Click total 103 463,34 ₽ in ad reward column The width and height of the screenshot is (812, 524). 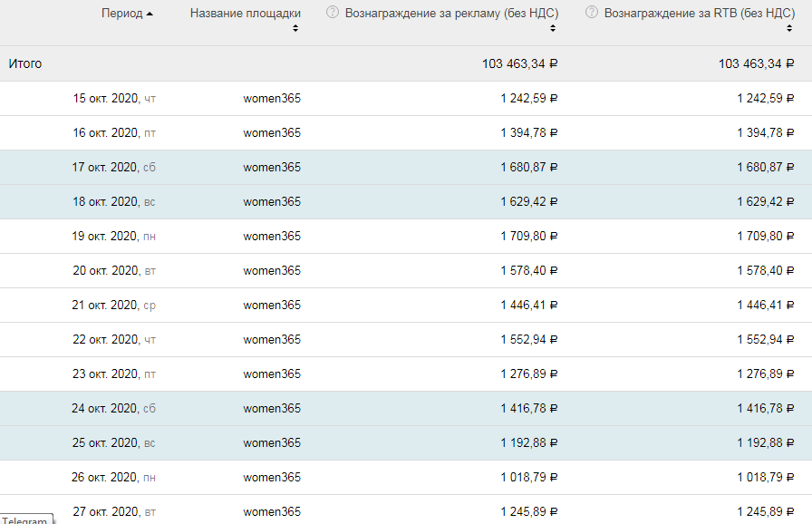[519, 64]
